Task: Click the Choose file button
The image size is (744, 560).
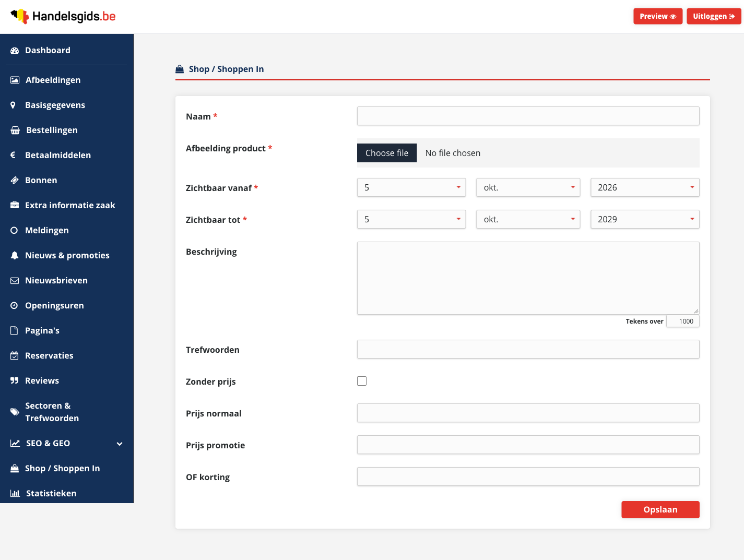Action: pyautogui.click(x=387, y=153)
